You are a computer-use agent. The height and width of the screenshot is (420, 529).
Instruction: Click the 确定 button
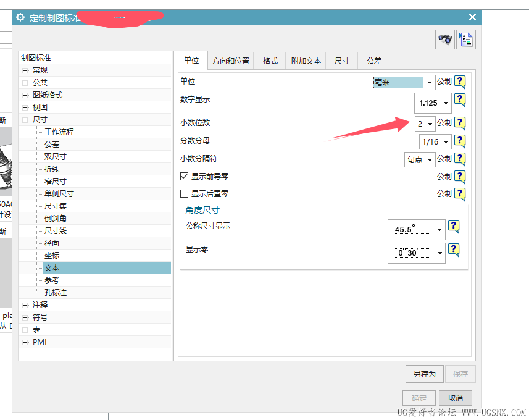coord(419,398)
